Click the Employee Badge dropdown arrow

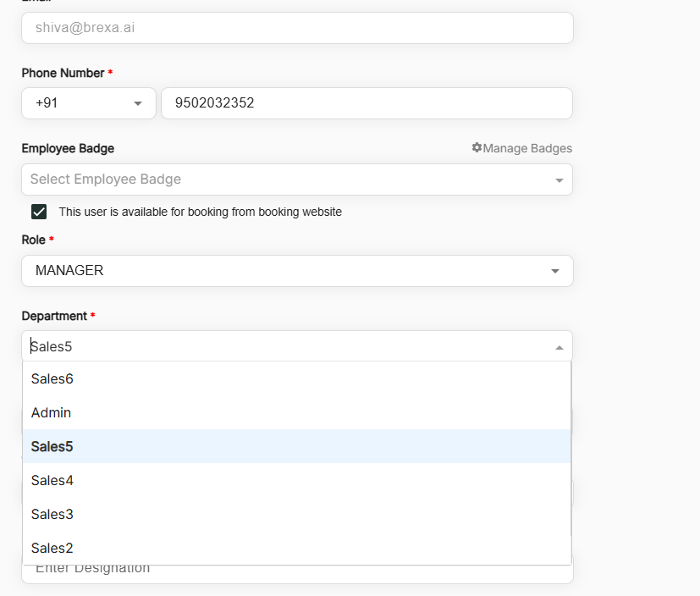tap(559, 180)
